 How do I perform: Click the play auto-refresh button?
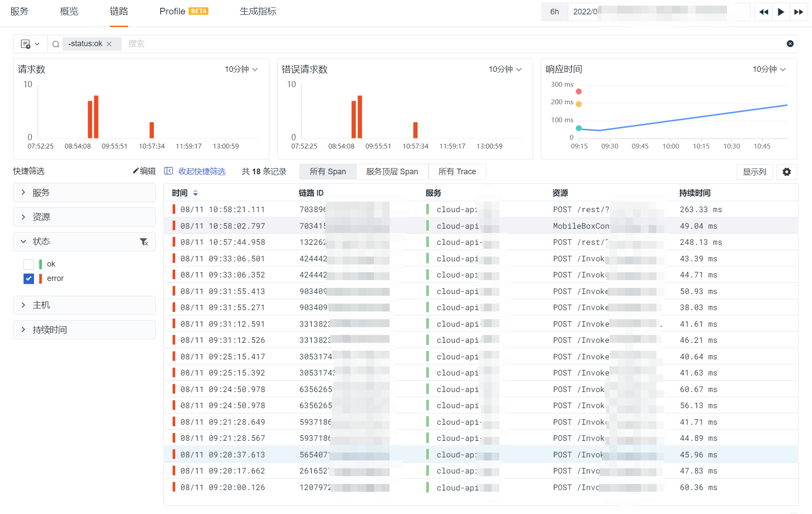[781, 12]
